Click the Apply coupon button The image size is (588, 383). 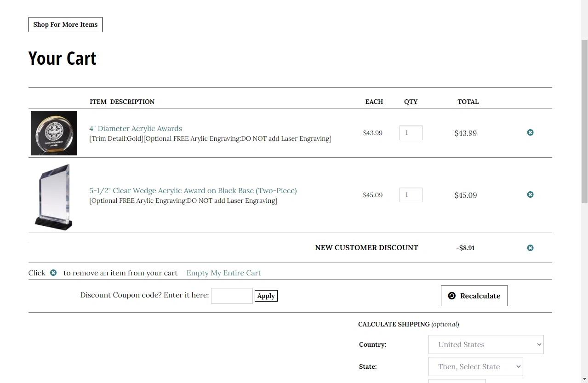point(266,296)
